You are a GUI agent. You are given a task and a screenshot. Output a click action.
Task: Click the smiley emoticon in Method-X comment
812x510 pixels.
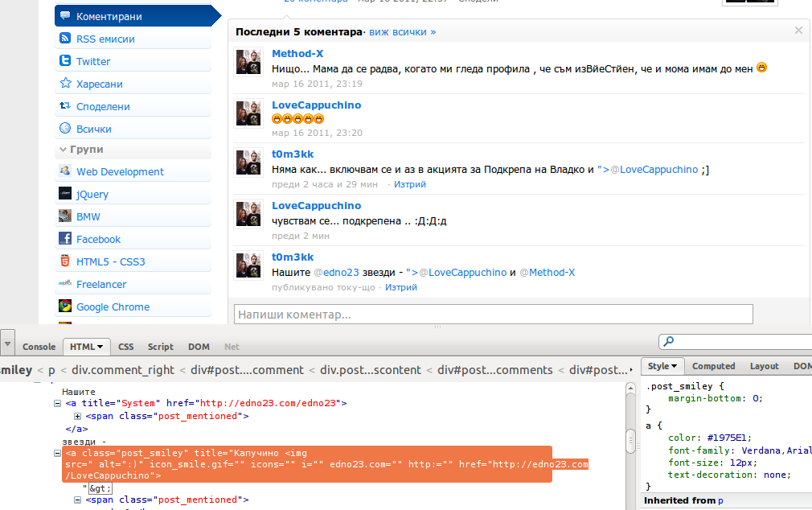[761, 68]
